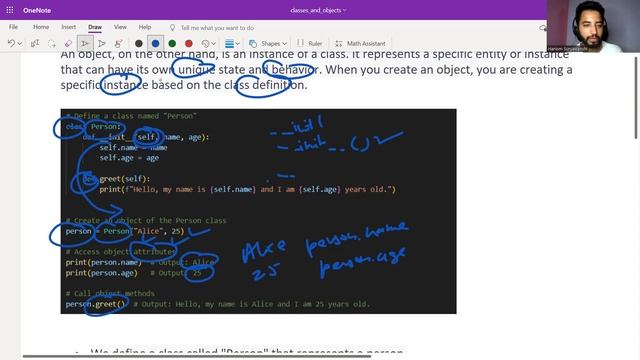Click the OneNote app name
This screenshot has height=360, width=640.
point(37,10)
